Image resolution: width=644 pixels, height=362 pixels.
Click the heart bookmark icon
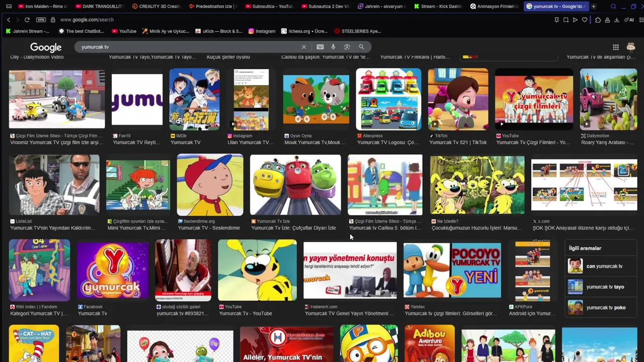coord(585,20)
